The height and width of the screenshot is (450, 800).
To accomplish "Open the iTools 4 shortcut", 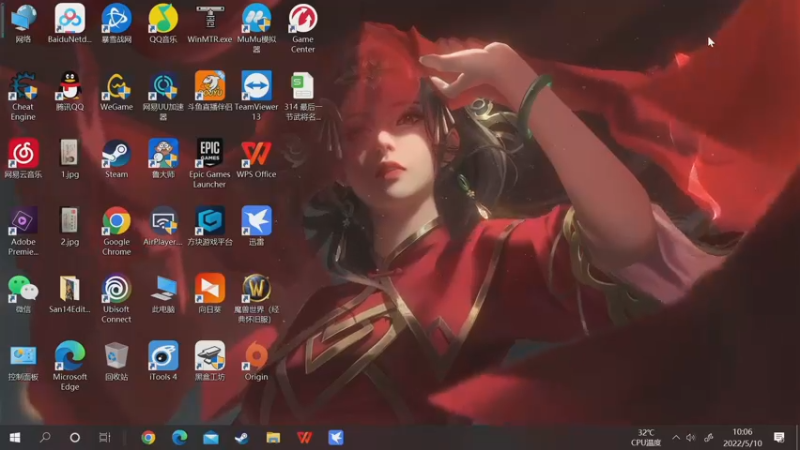I will click(163, 361).
